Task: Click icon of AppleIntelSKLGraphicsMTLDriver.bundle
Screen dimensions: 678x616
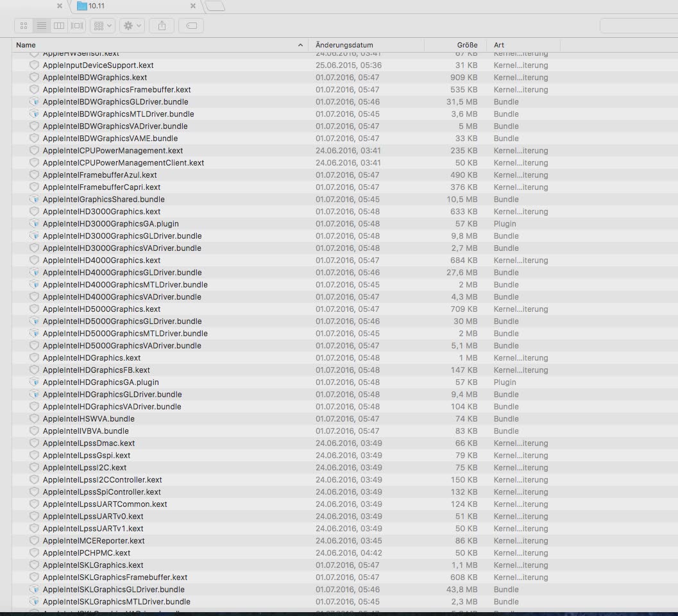Action: tap(34, 602)
